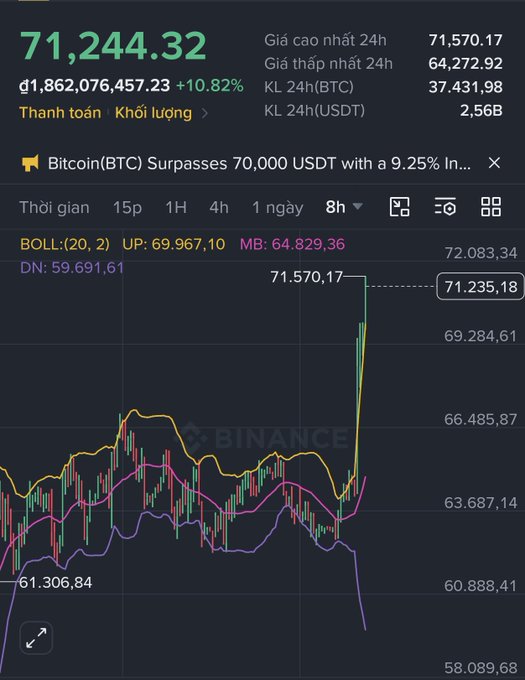Tap the 63.687,14 axis label

click(481, 503)
